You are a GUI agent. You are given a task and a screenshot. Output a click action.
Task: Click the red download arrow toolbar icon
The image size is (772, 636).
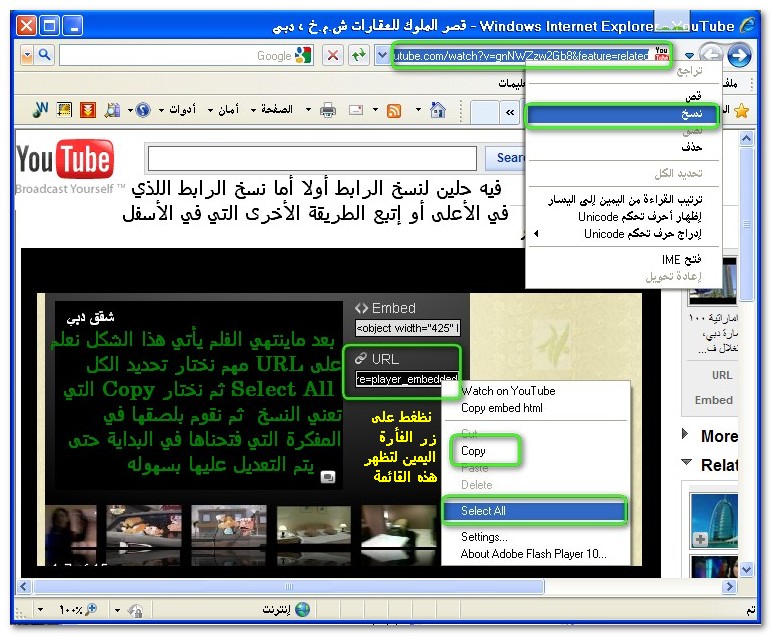pyautogui.click(x=88, y=110)
